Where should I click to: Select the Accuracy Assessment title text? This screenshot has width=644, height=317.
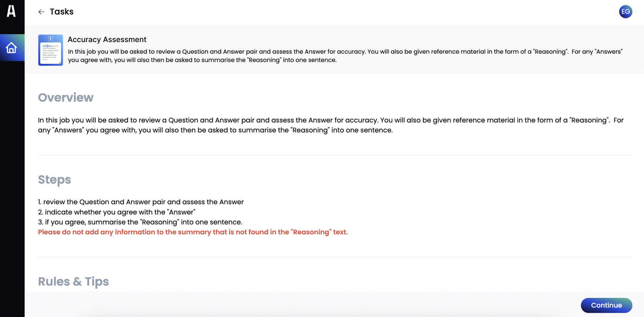(x=107, y=39)
